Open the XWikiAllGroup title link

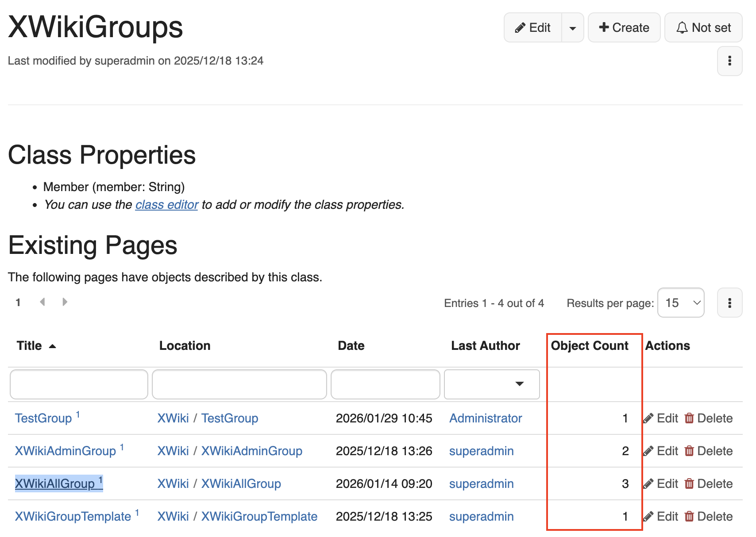(55, 483)
